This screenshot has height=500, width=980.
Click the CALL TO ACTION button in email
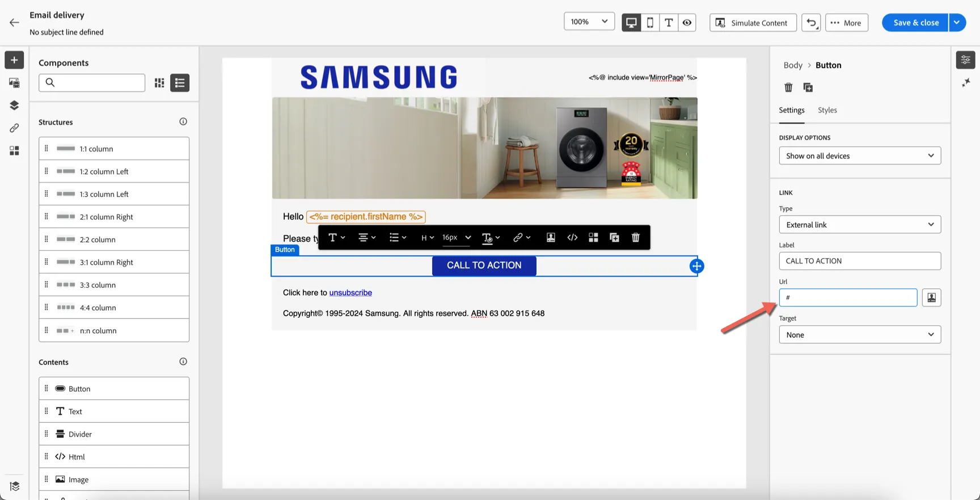coord(484,266)
